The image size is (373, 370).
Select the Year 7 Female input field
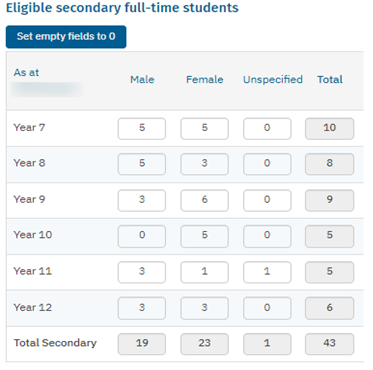tap(204, 128)
